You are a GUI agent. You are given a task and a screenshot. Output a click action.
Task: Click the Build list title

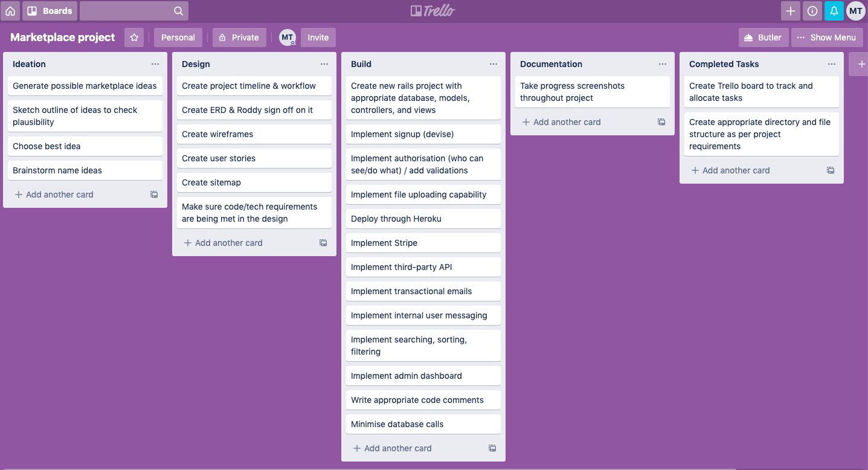pos(361,64)
